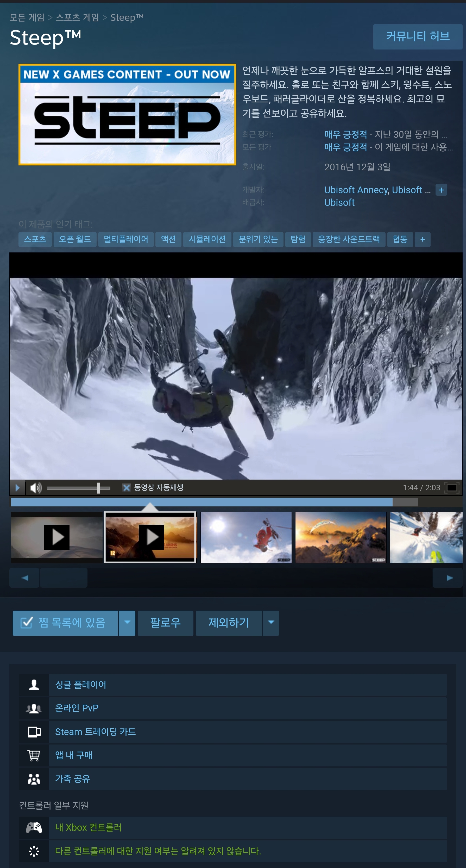Expand the 제외하기 dropdown arrow
Image resolution: width=466 pixels, height=868 pixels.
pos(271,623)
